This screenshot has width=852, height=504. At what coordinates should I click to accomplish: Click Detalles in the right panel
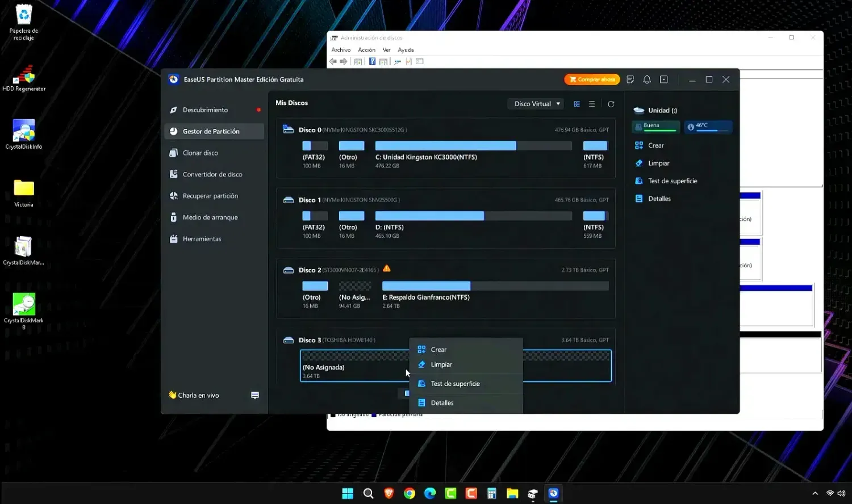point(659,199)
